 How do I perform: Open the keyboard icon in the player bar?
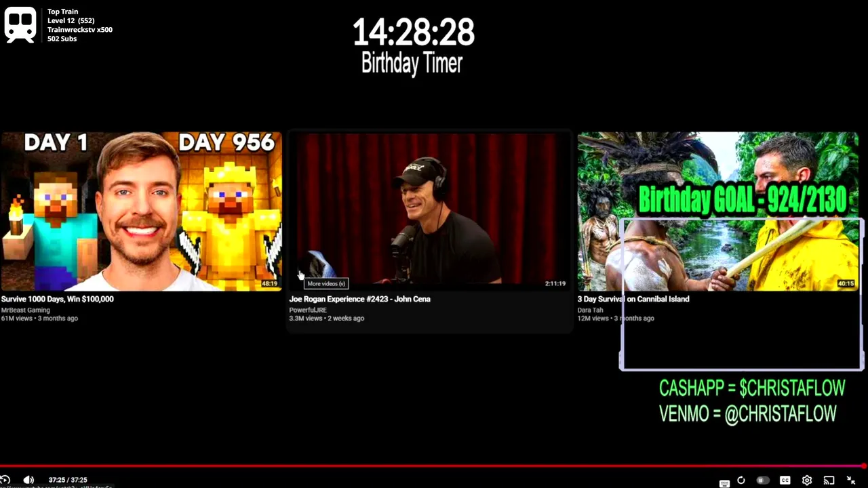pos(724,483)
